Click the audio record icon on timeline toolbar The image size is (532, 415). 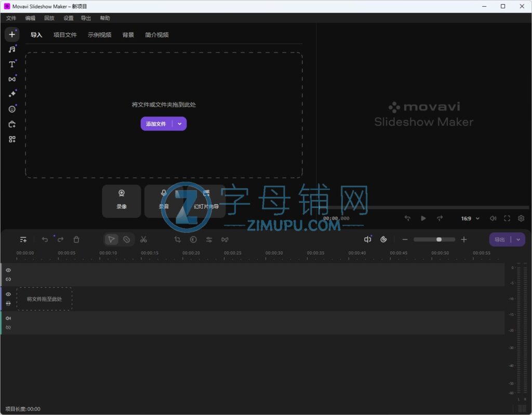(368, 239)
